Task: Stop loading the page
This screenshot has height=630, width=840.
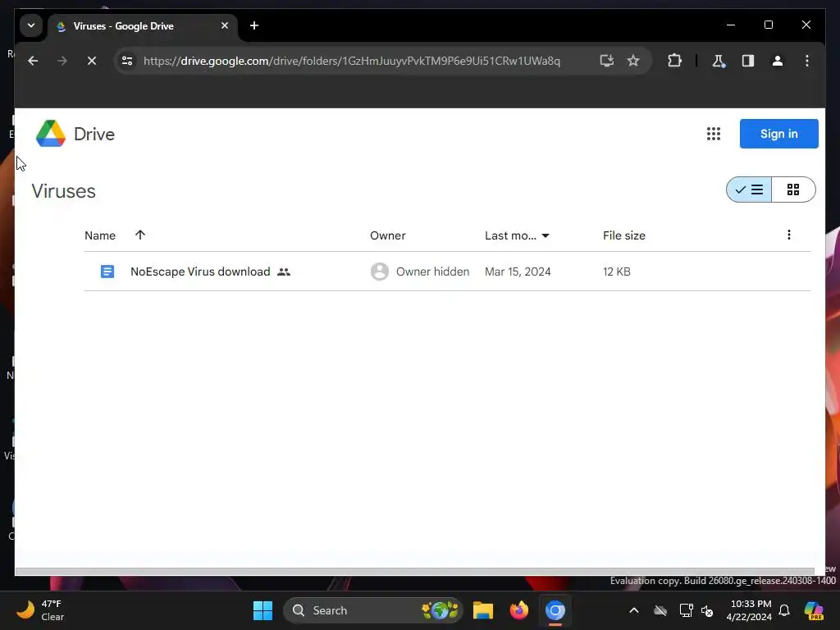Action: click(92, 61)
